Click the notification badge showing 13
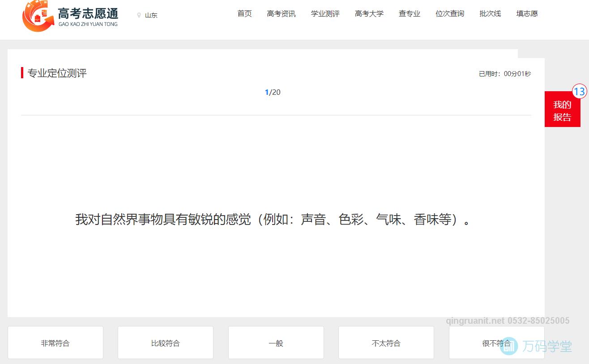This screenshot has width=589, height=364. (x=579, y=91)
